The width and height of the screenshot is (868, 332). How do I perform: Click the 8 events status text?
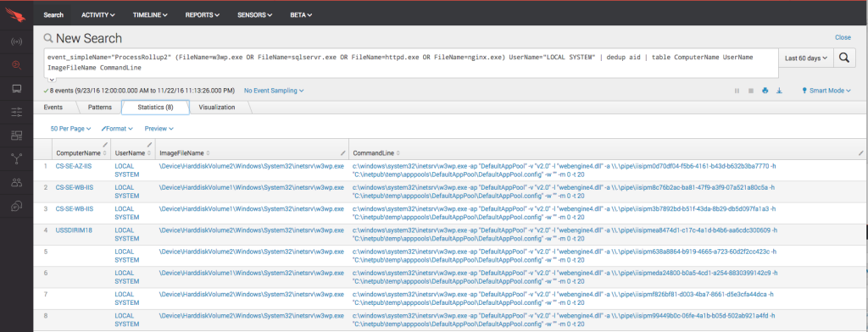(139, 90)
